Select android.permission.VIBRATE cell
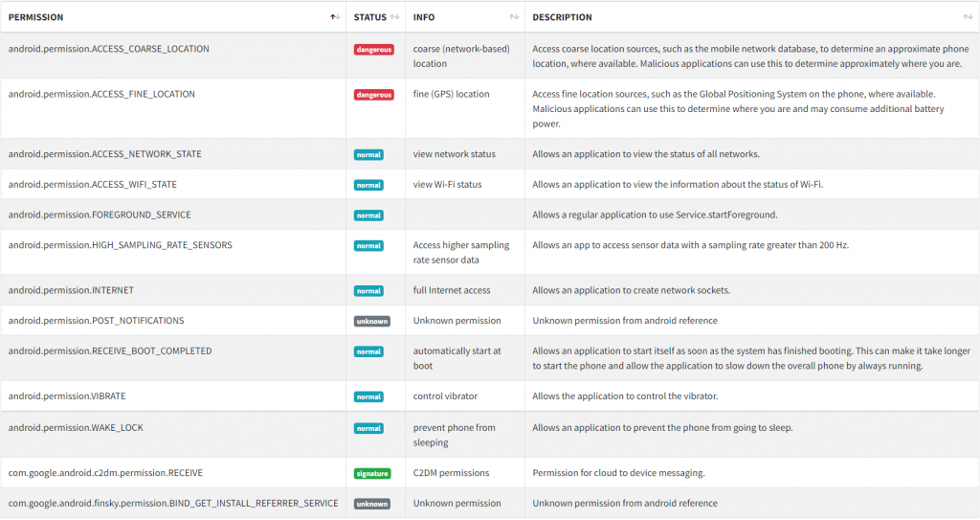The height and width of the screenshot is (520, 980). click(x=173, y=396)
